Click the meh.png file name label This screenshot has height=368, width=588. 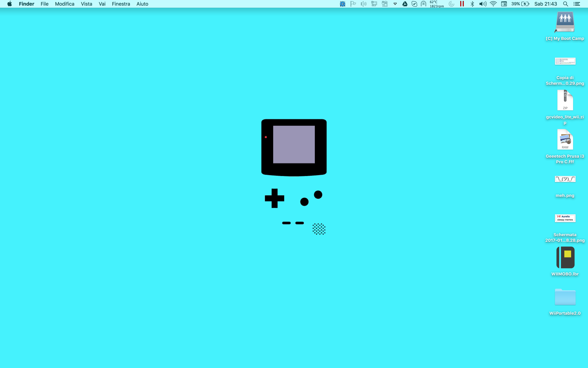point(565,195)
